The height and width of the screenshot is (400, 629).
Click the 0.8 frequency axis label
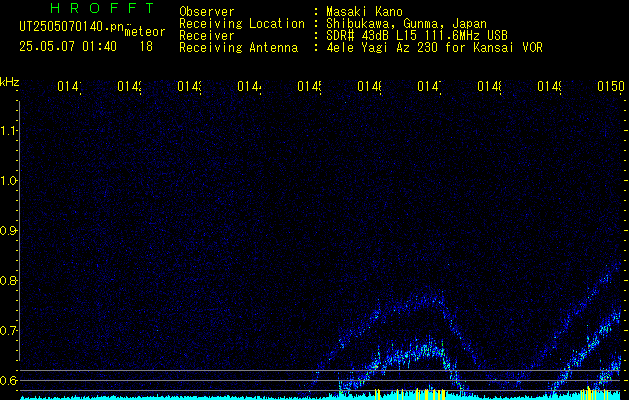[8, 280]
